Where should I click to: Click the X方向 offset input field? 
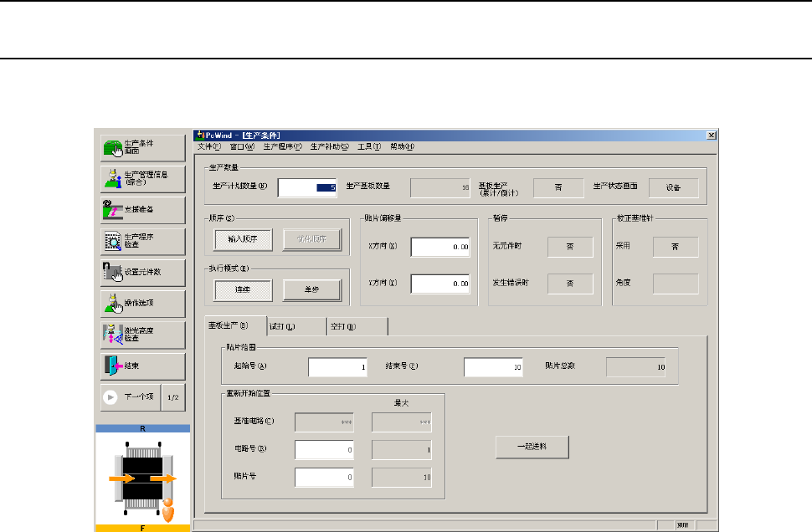point(440,248)
